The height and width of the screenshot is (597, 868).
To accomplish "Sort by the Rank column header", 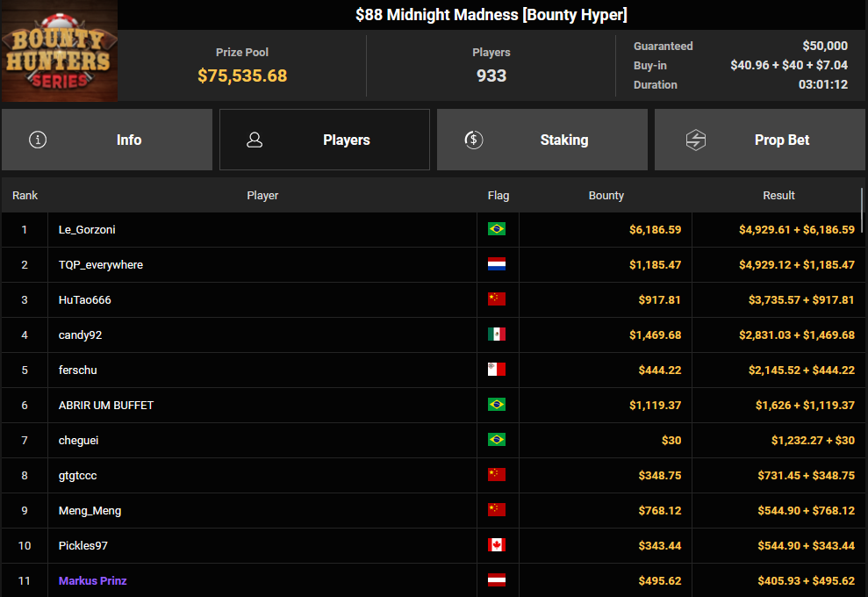I will click(25, 196).
